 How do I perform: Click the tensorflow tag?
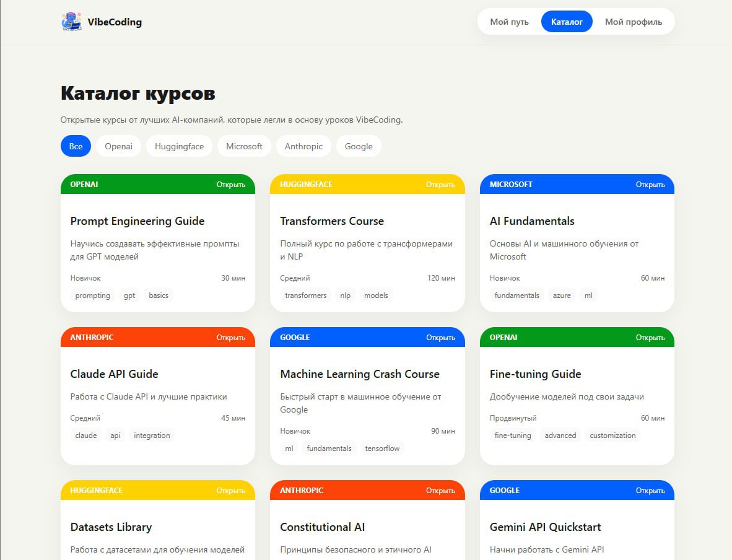pos(382,448)
